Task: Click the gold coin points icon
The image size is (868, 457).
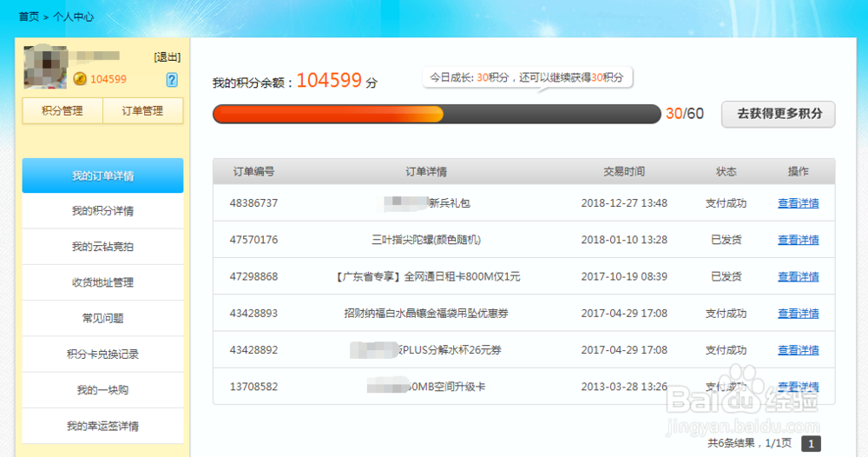Action: pyautogui.click(x=80, y=79)
